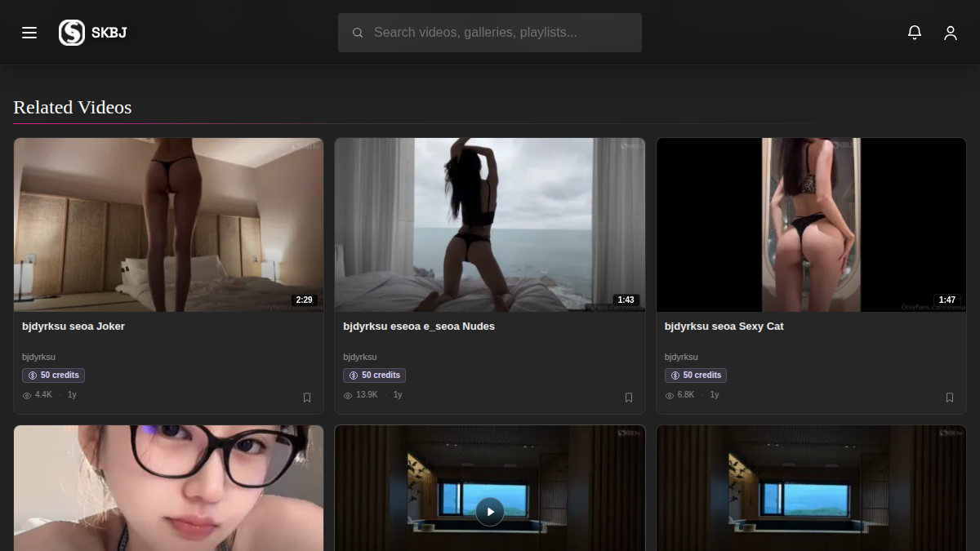980x551 pixels.
Task: Focus the search videos input field
Action: pos(490,33)
